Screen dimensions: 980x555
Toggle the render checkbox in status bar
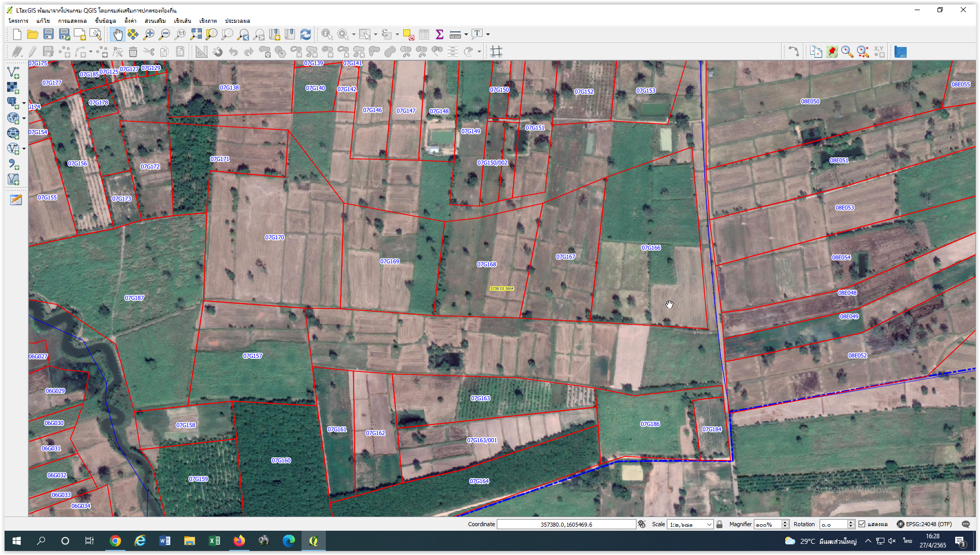[x=862, y=524]
